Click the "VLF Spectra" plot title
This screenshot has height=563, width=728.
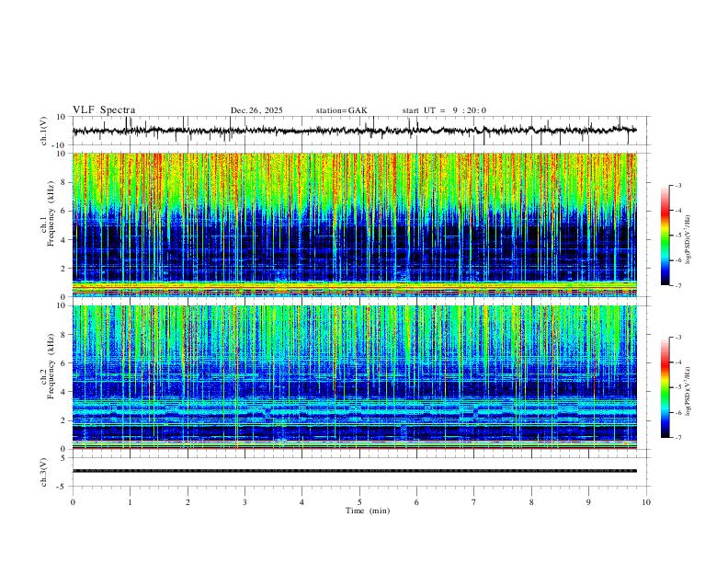point(104,110)
